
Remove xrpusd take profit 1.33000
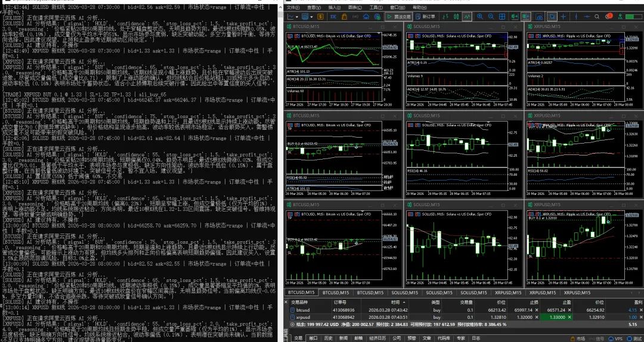coord(569,318)
